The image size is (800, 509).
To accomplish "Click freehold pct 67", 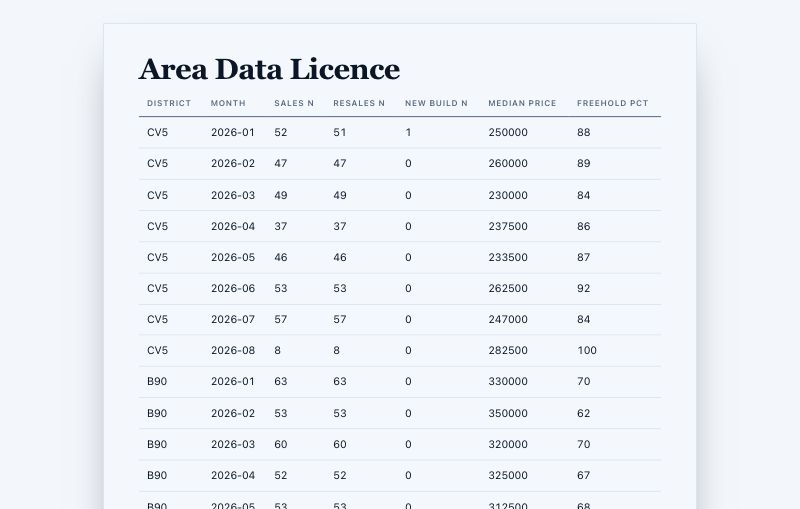I will pyautogui.click(x=584, y=476).
